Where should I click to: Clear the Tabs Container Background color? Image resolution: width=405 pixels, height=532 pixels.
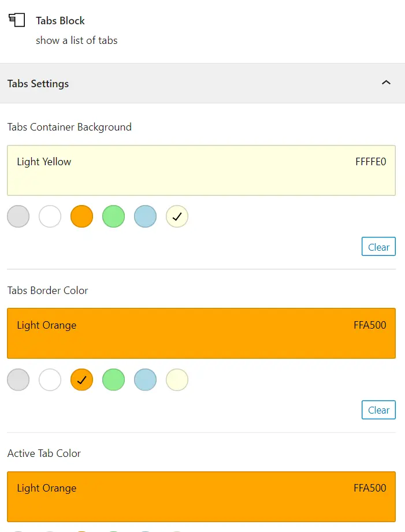[x=378, y=247]
